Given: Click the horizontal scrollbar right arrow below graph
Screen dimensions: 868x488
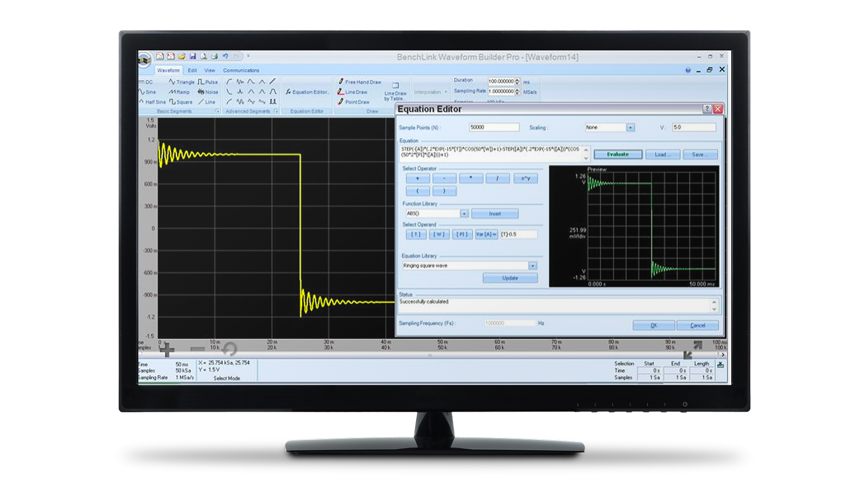Looking at the screenshot, I should click(x=723, y=355).
